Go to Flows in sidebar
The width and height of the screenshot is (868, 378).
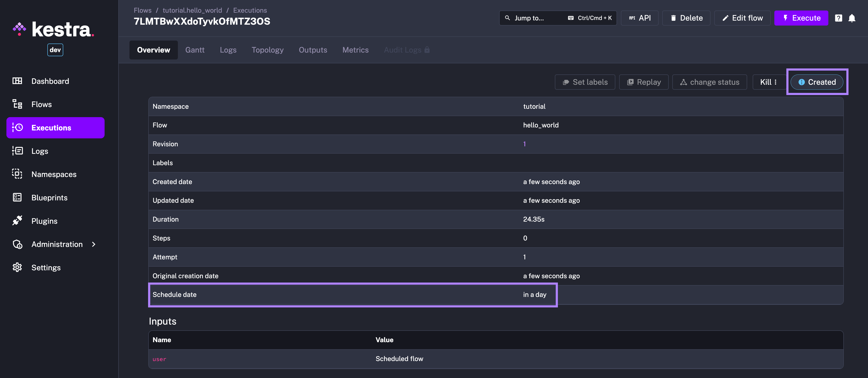coord(41,104)
